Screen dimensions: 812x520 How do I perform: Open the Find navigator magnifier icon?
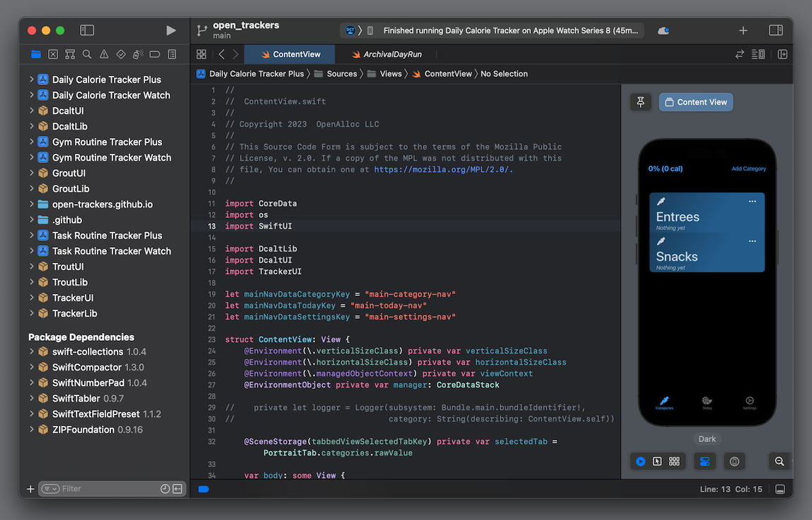[x=87, y=55]
